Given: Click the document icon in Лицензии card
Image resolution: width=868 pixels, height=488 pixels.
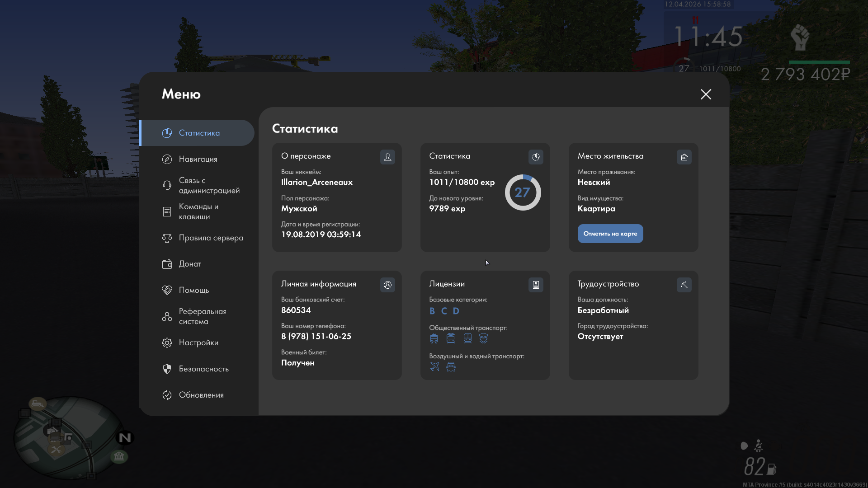Looking at the screenshot, I should click(x=536, y=285).
